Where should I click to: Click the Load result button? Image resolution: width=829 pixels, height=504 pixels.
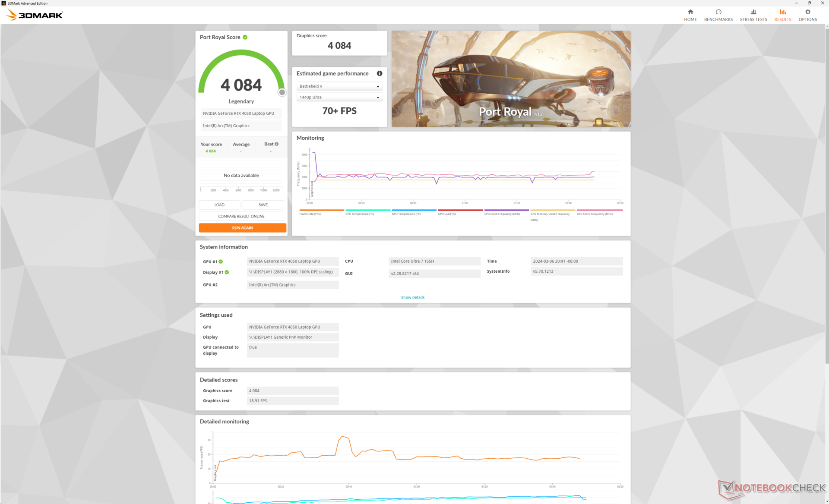[219, 205]
